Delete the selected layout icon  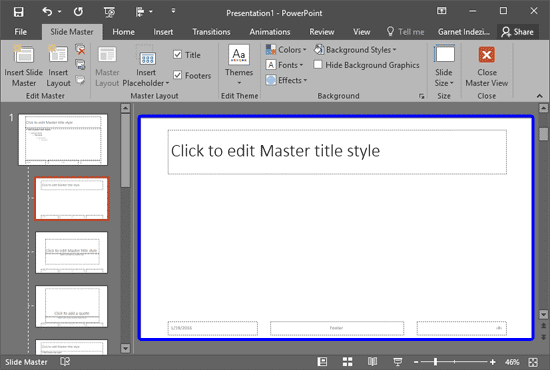pyautogui.click(x=80, y=49)
